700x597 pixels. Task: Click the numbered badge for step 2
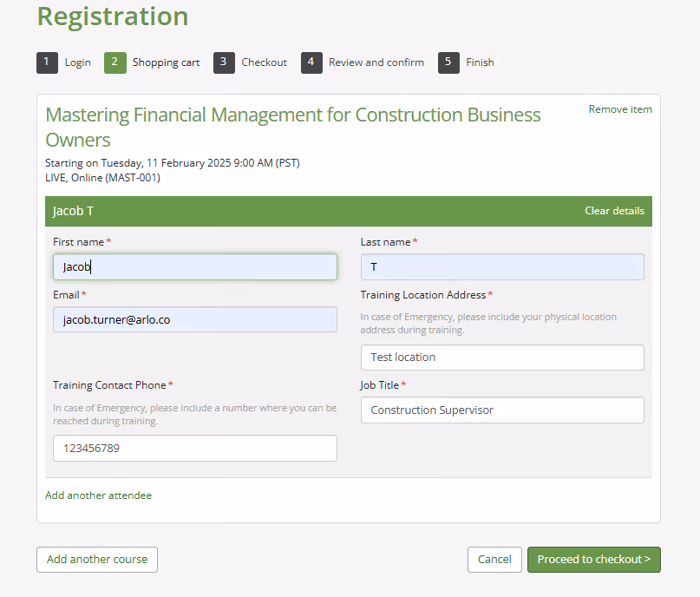pyautogui.click(x=115, y=62)
